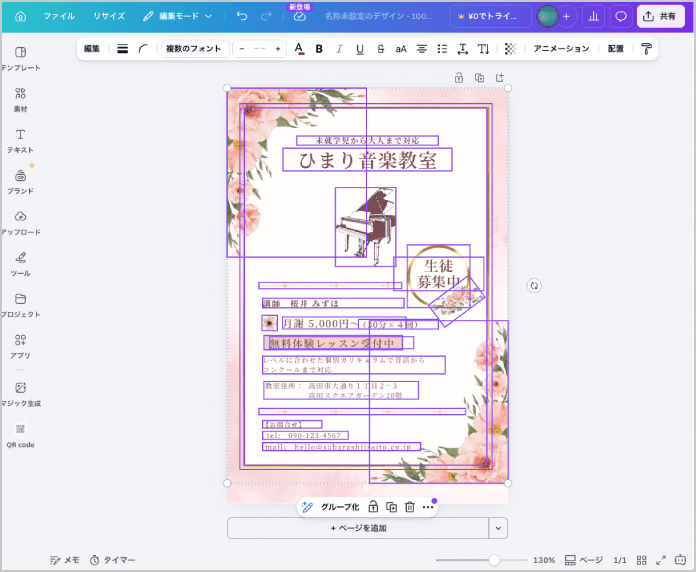Click the rotate handle beside canvas
This screenshot has width=696, height=572.
point(534,285)
